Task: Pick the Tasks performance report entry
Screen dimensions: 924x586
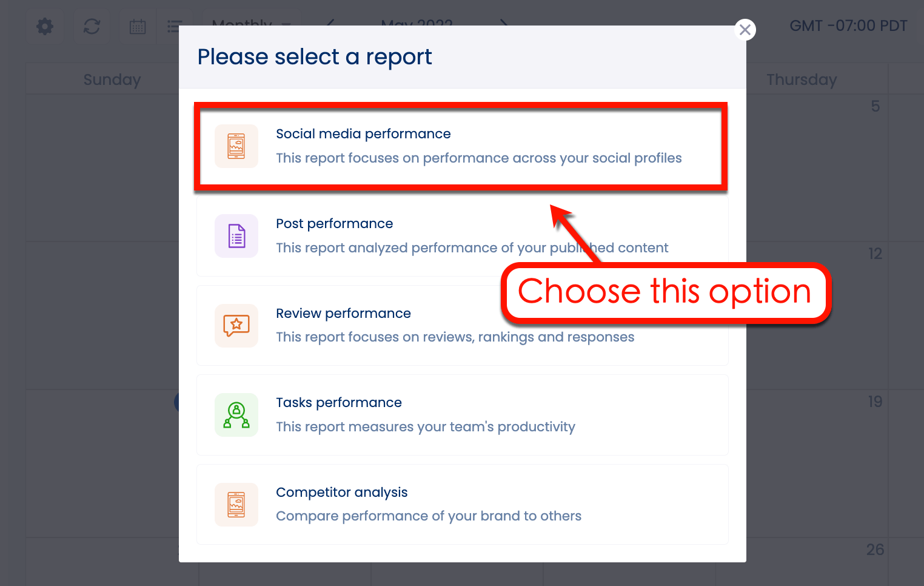Action: [461, 414]
